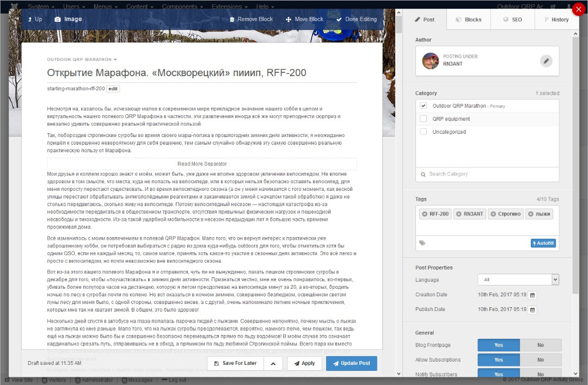The width and height of the screenshot is (588, 385).
Task: Open the Publish Date calendar picker
Action: click(x=532, y=310)
